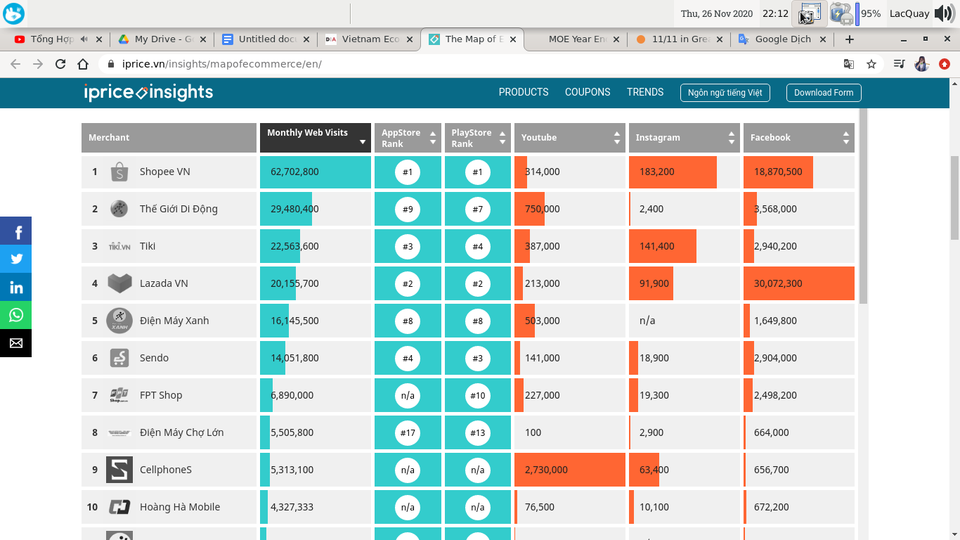The width and height of the screenshot is (960, 540).
Task: Open the COUPONS menu
Action: 587,92
